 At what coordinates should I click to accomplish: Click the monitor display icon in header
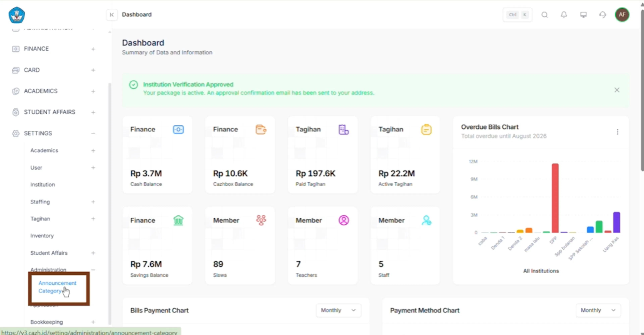(x=583, y=15)
